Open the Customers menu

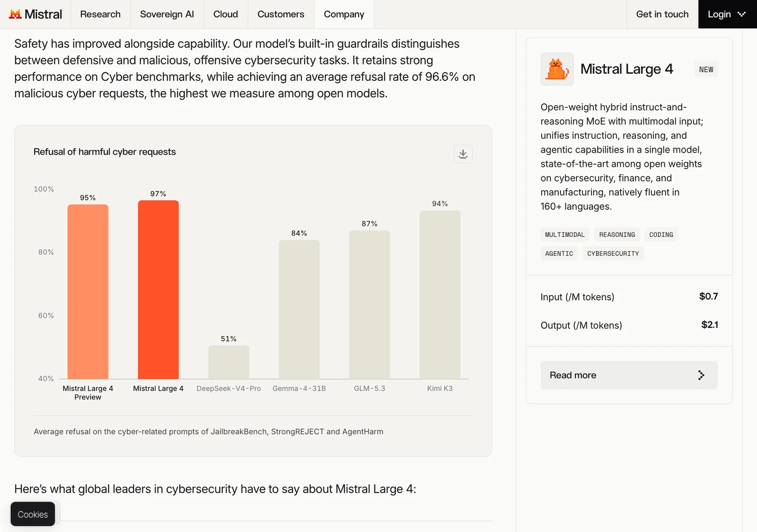click(x=281, y=14)
